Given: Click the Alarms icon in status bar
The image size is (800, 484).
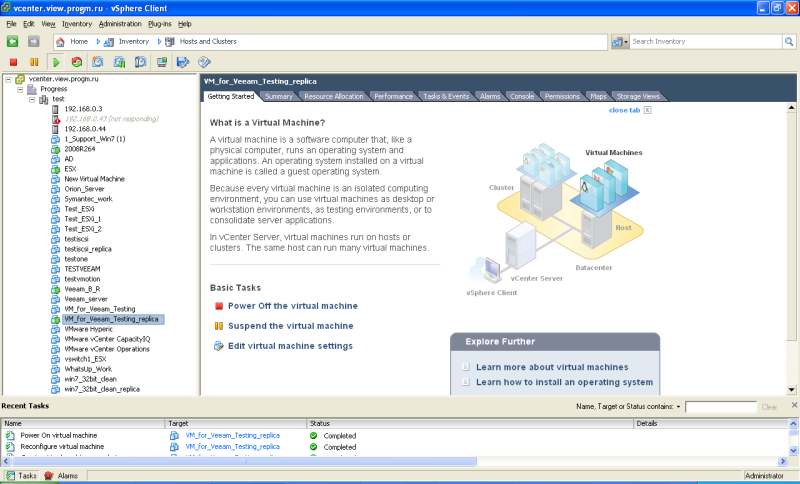Looking at the screenshot, I should (49, 475).
